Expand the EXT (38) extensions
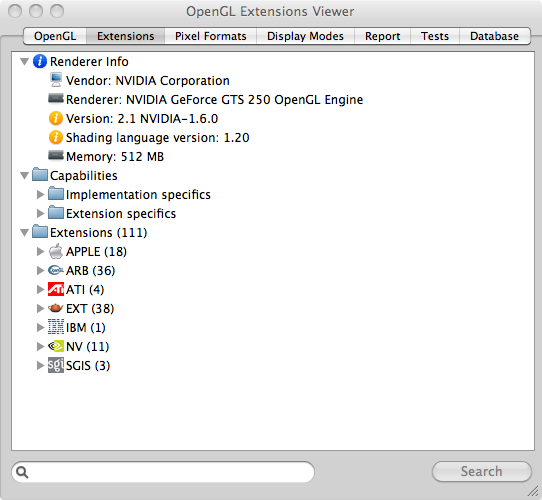The image size is (542, 500). tap(40, 308)
